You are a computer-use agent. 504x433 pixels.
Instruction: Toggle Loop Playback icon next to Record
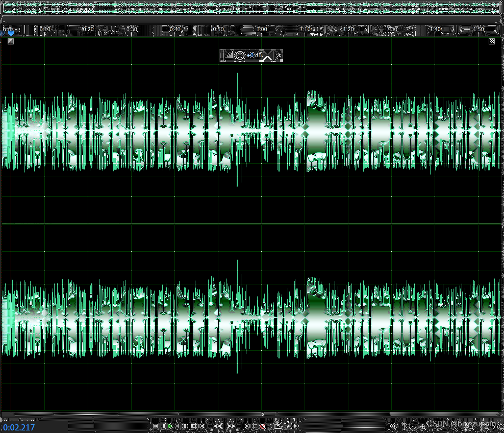click(278, 426)
